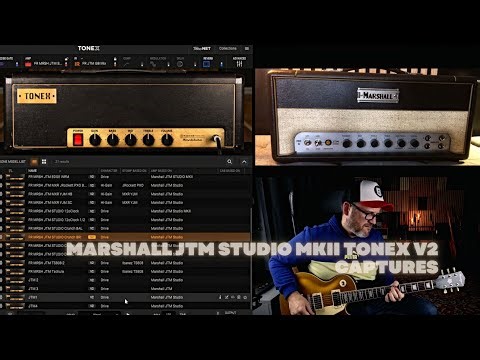Click the MID knob on the amp
The height and width of the screenshot is (360, 480).
(x=131, y=140)
